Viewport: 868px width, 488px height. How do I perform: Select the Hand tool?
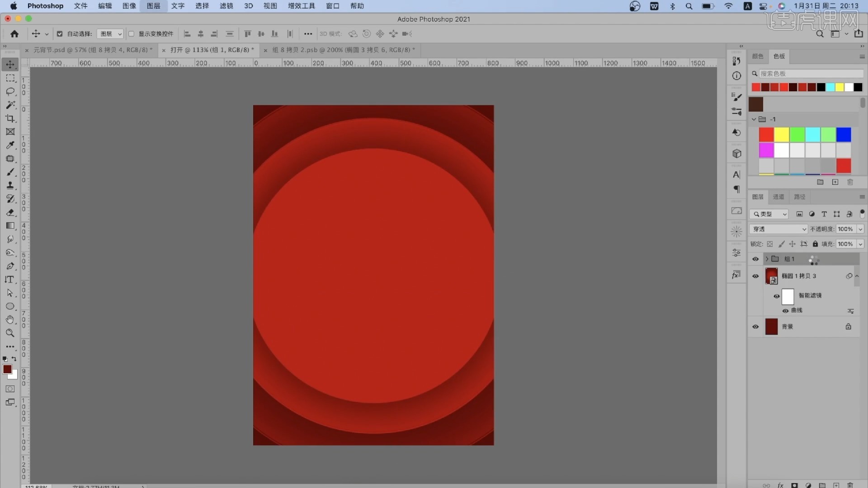tap(10, 319)
